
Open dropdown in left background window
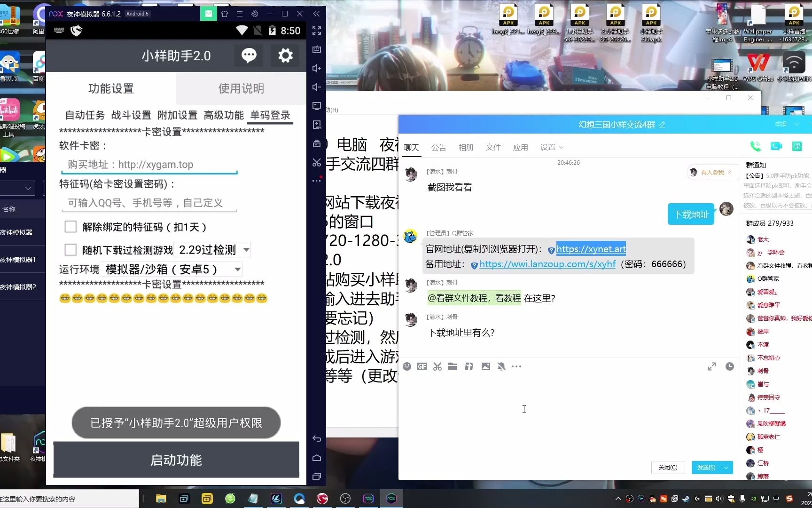pyautogui.click(x=17, y=189)
